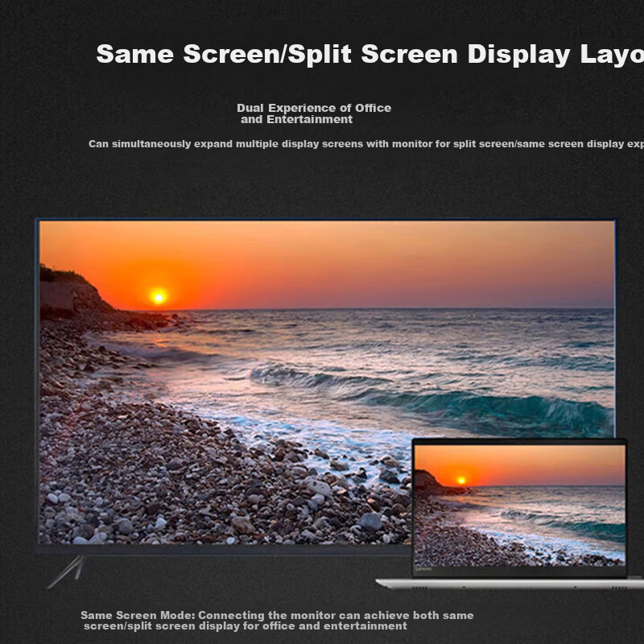Click the monitor's angled stand leg
The image size is (644, 644).
point(66,572)
